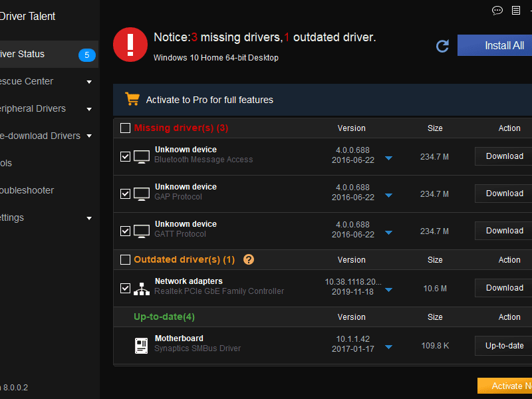Uncheck the Bluetooth Message Access driver checkbox
The image size is (532, 399).
(x=125, y=157)
